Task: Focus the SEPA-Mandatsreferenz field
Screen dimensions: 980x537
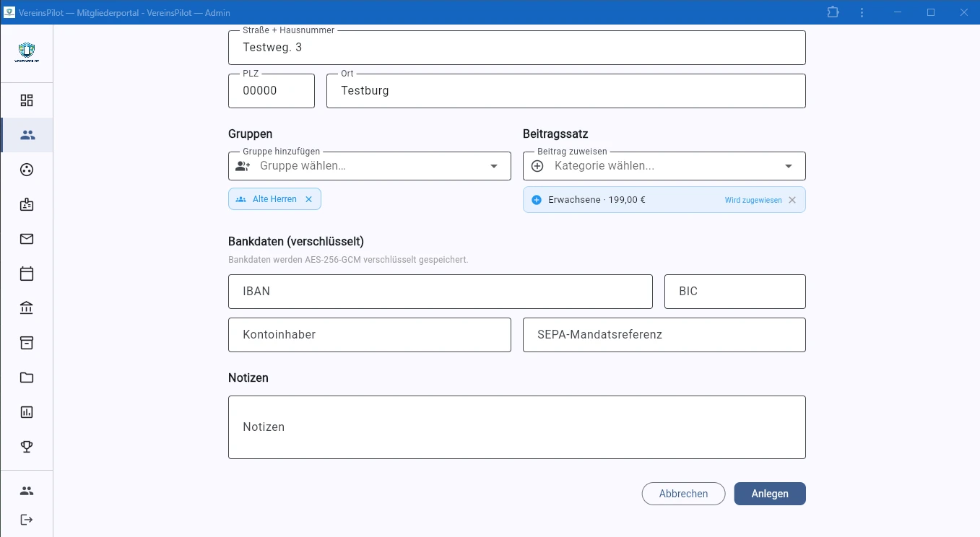Action: [664, 335]
